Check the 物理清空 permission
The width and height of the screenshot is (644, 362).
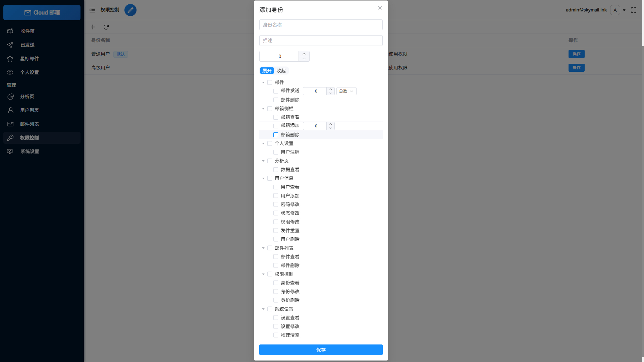(276, 335)
